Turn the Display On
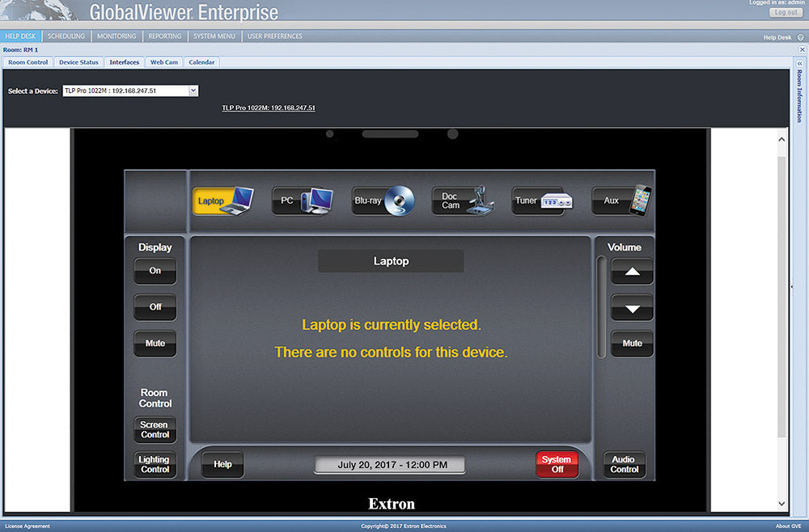The height and width of the screenshot is (532, 809). tap(155, 271)
